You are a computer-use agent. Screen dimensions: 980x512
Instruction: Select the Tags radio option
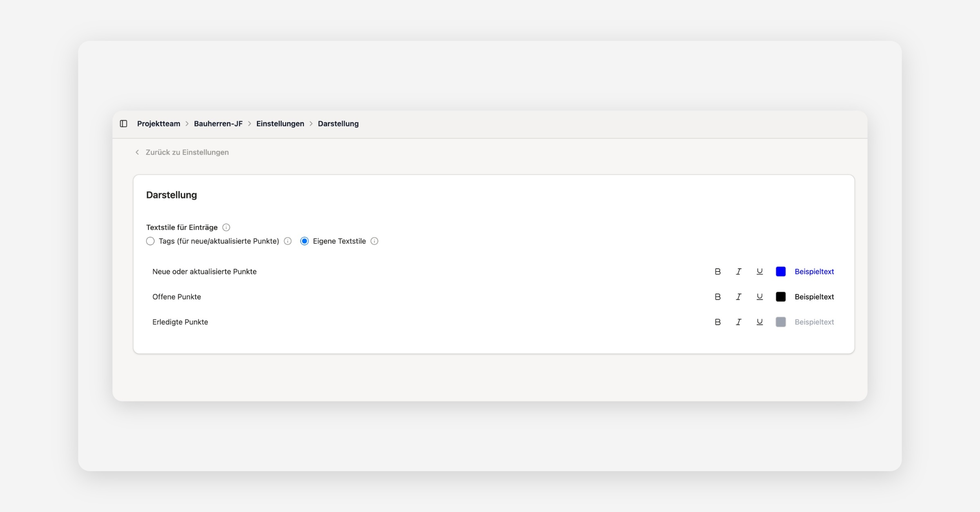[x=150, y=241]
